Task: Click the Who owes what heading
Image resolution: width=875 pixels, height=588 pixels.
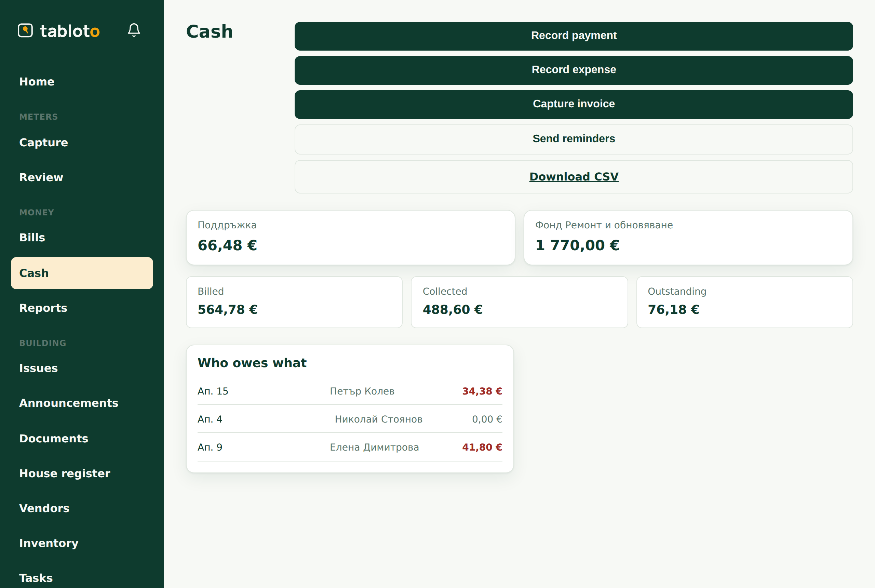Action: tap(252, 363)
